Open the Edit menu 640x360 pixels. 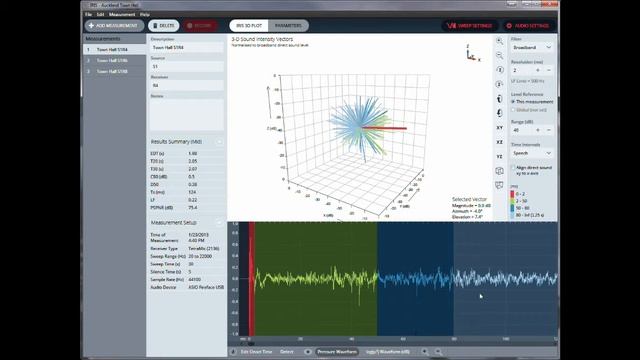(x=100, y=14)
